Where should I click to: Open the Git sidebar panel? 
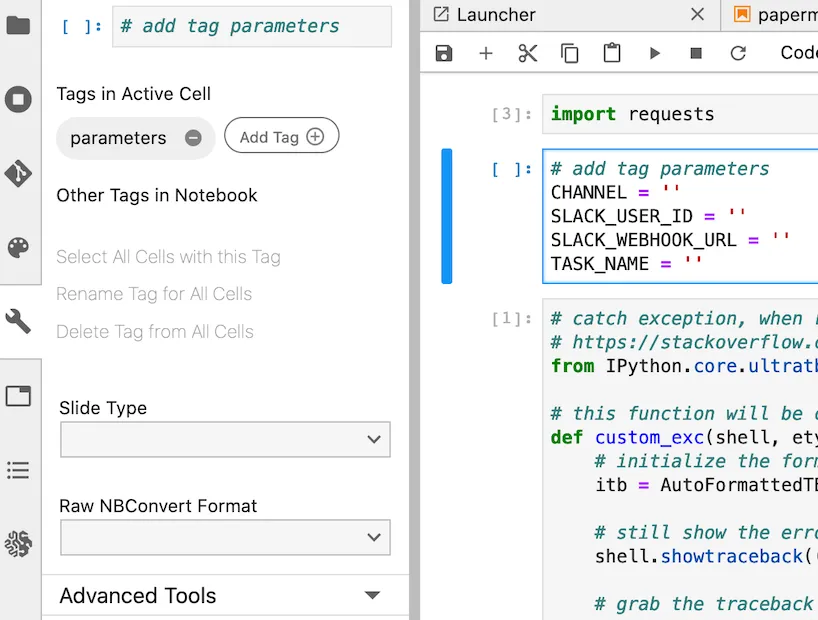coord(18,173)
